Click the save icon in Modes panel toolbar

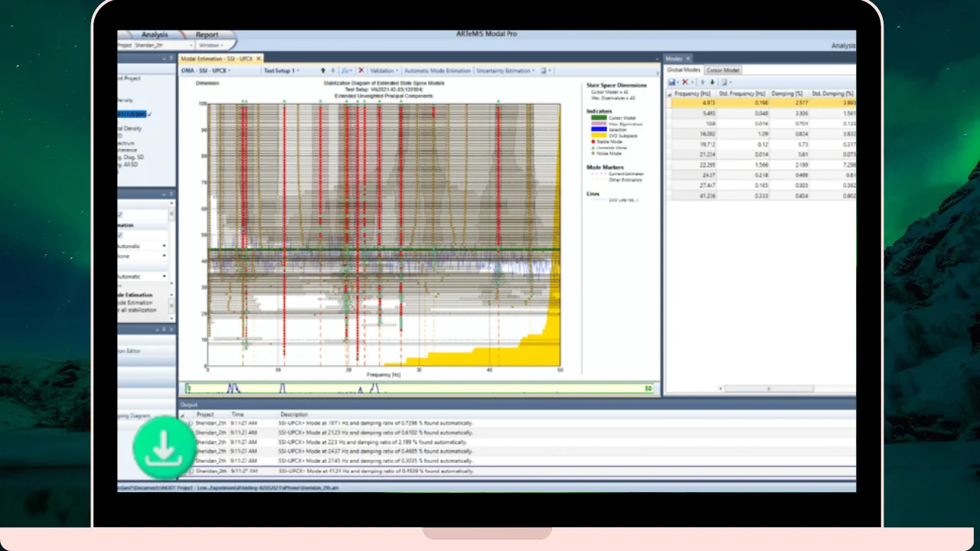pos(671,82)
